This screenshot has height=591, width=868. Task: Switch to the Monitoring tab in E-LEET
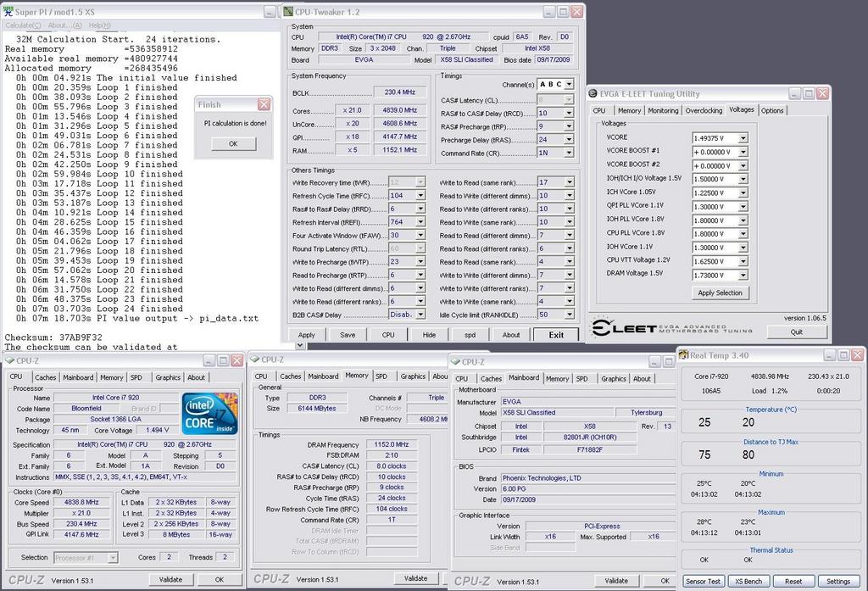coord(663,111)
